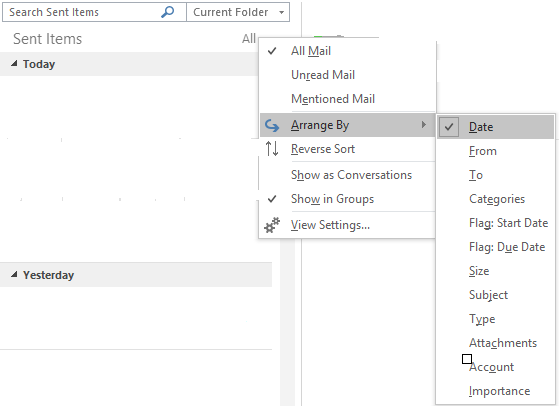The width and height of the screenshot is (559, 406).
Task: Open View Settings dialog
Action: point(348,225)
